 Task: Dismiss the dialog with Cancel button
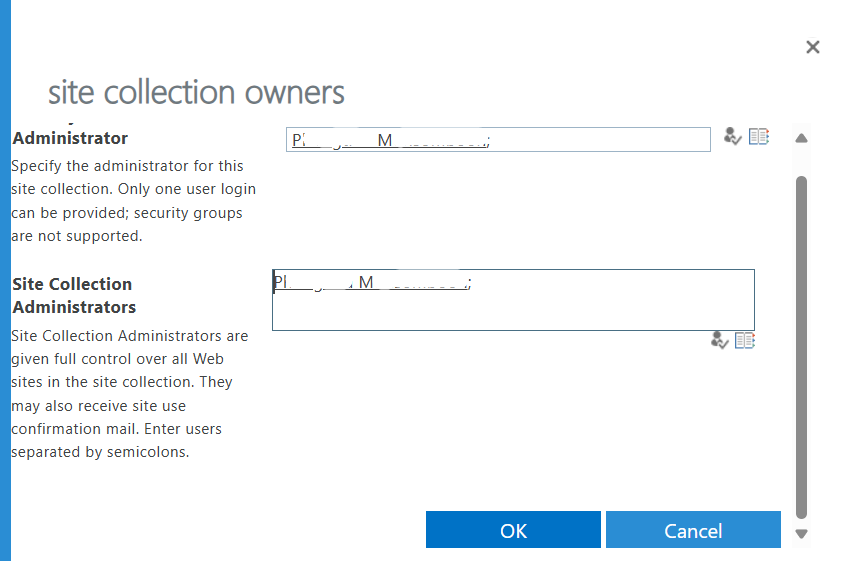[693, 530]
